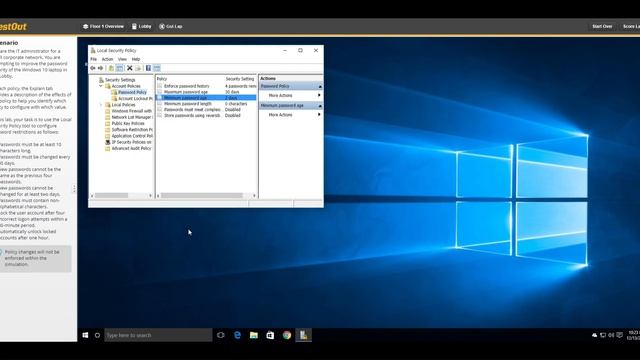640x360 pixels.
Task: Select Store passwords using reversible encryption policy
Action: 207,116
